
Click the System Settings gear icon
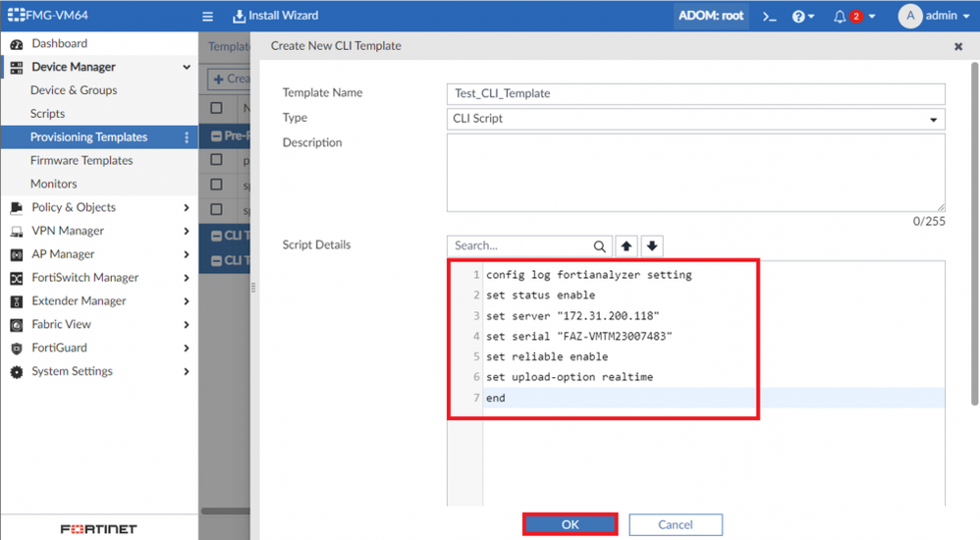point(17,372)
